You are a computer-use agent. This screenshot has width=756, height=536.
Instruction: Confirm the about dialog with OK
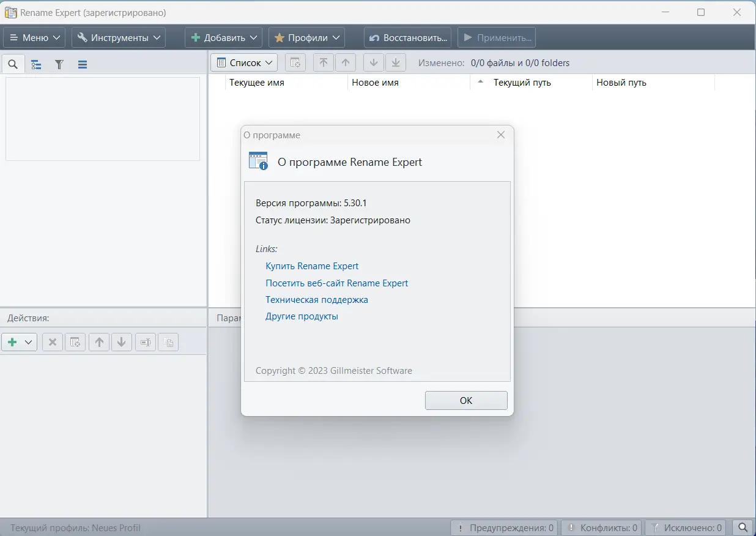(466, 400)
